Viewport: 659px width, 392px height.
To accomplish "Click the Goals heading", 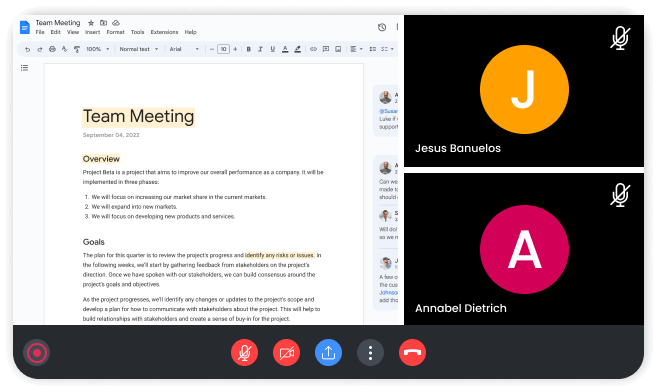I will pyautogui.click(x=93, y=242).
